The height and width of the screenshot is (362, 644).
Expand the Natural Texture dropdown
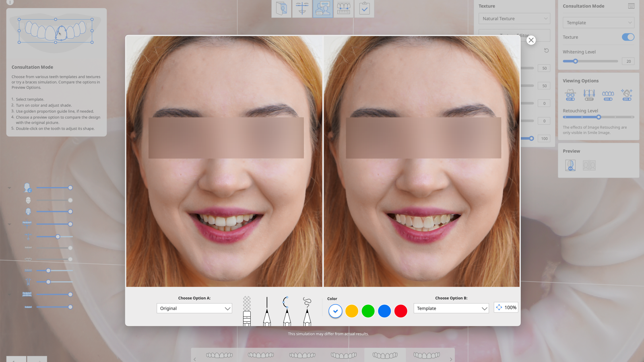(x=514, y=19)
